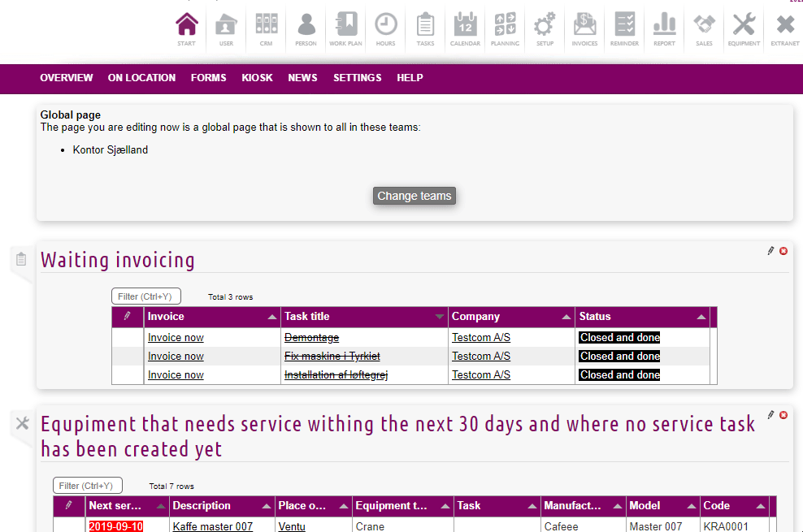Open the Report chart icon

(x=664, y=28)
